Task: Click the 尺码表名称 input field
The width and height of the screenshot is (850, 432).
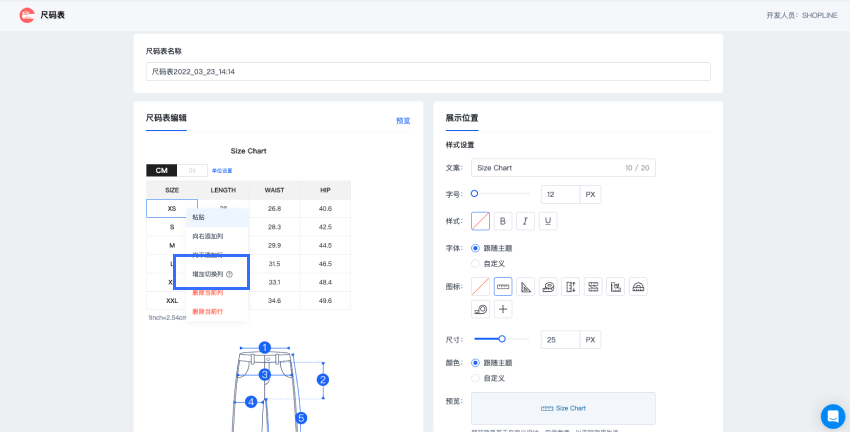Action: click(428, 72)
